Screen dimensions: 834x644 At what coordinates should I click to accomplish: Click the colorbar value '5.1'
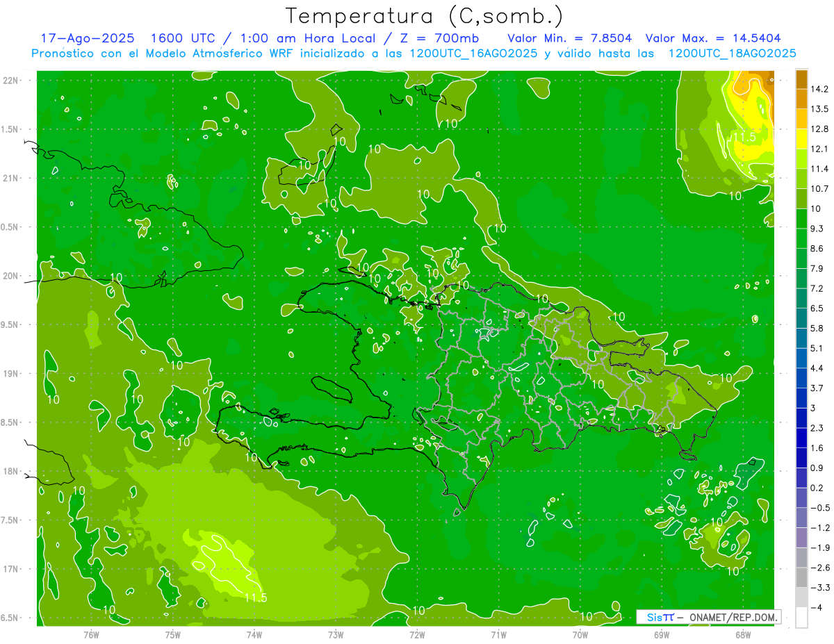(x=817, y=348)
